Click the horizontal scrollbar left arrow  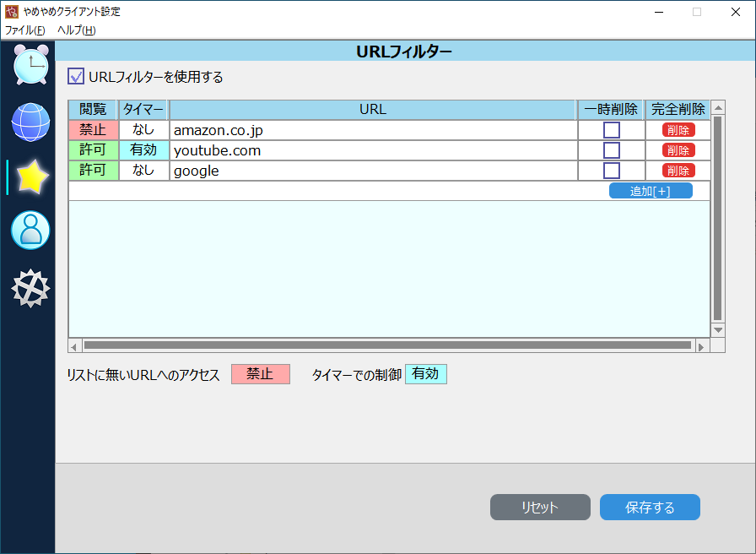coord(73,346)
